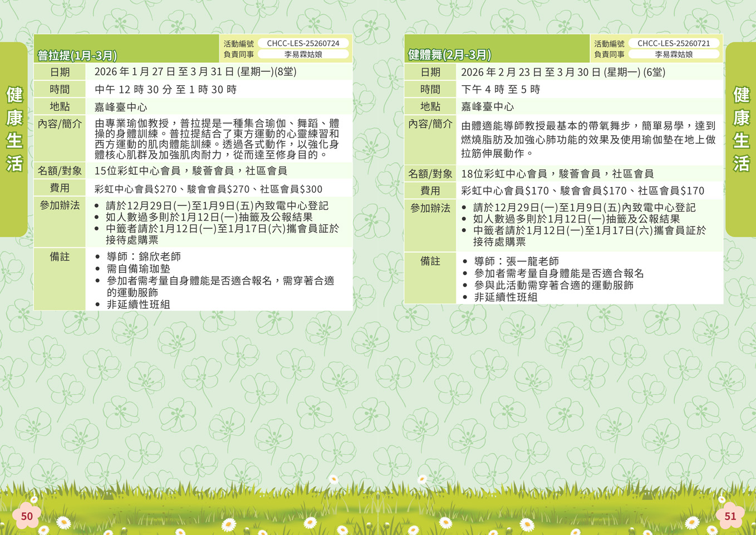Click the 中午 12 時 30 分 time text
Viewport: 756px width, 535px height.
click(x=165, y=90)
